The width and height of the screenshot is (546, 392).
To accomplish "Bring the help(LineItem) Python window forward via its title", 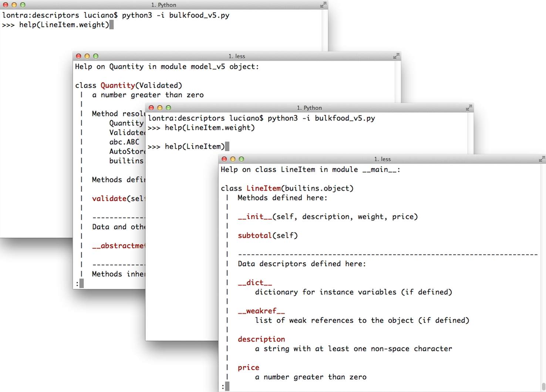I will click(x=309, y=108).
